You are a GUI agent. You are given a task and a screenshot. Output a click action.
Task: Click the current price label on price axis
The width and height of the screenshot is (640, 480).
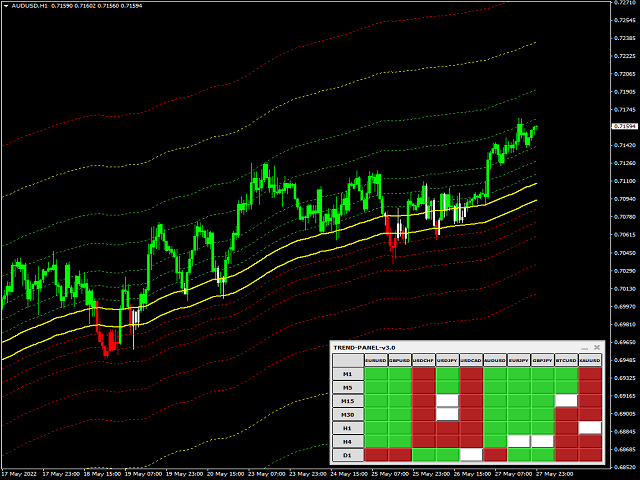pyautogui.click(x=625, y=127)
